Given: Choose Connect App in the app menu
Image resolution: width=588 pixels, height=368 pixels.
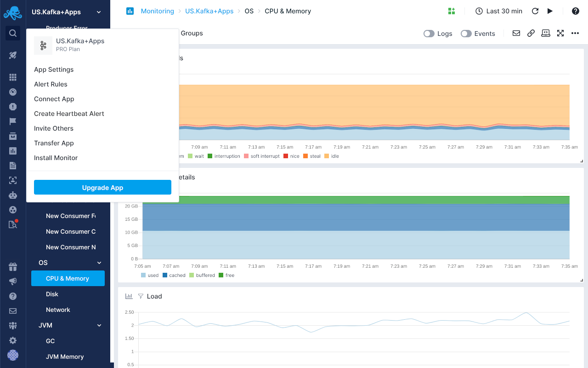Looking at the screenshot, I should 54,99.
